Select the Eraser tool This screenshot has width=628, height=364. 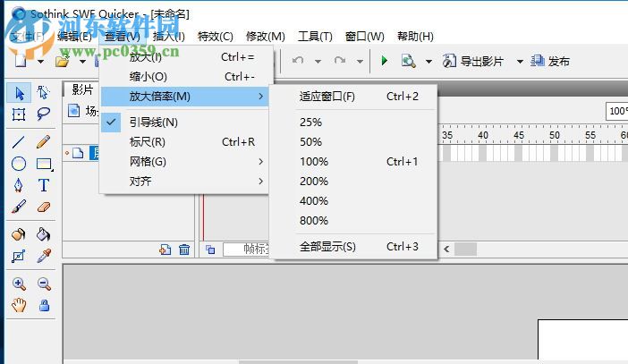coord(44,207)
